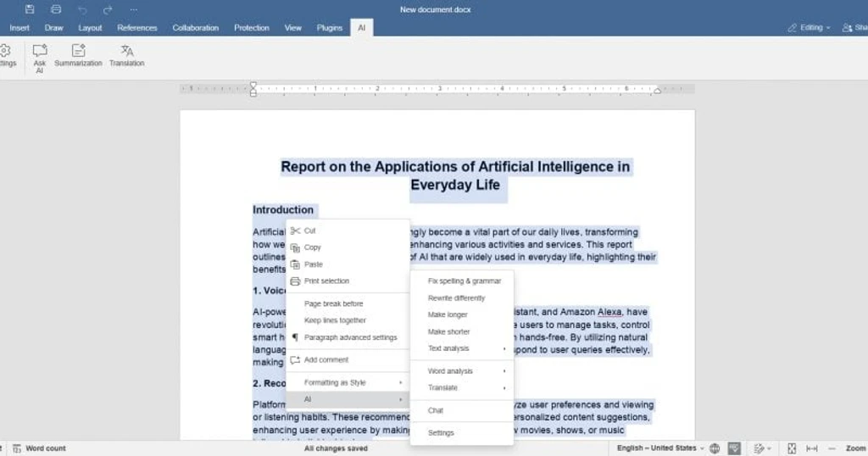This screenshot has width=868, height=456.
Task: Switch to the Insert tab
Action: 19,28
